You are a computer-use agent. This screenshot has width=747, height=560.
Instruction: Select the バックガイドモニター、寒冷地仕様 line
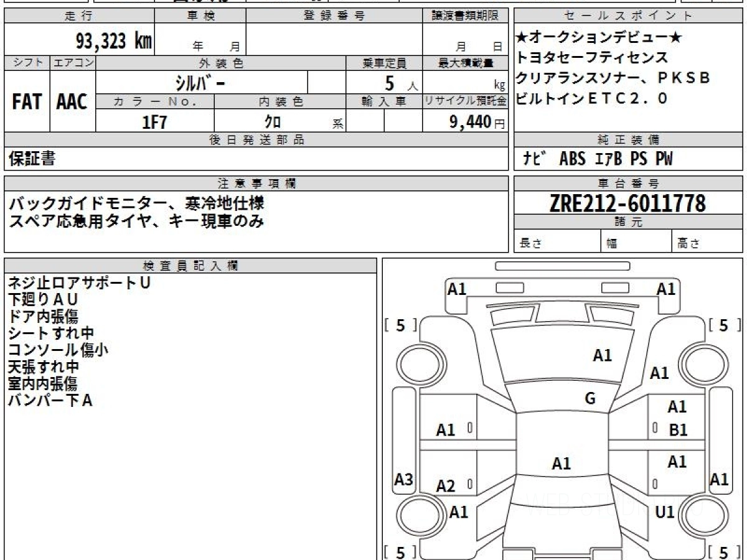pos(136,203)
